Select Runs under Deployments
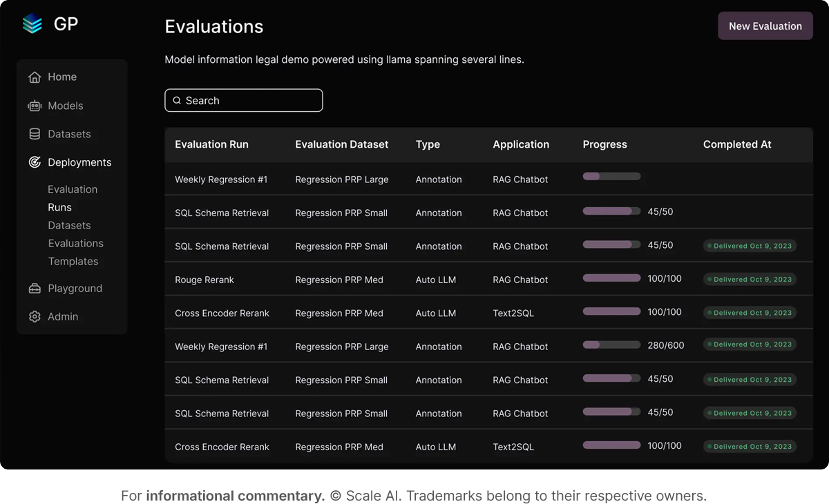Image resolution: width=829 pixels, height=504 pixels. coord(59,206)
